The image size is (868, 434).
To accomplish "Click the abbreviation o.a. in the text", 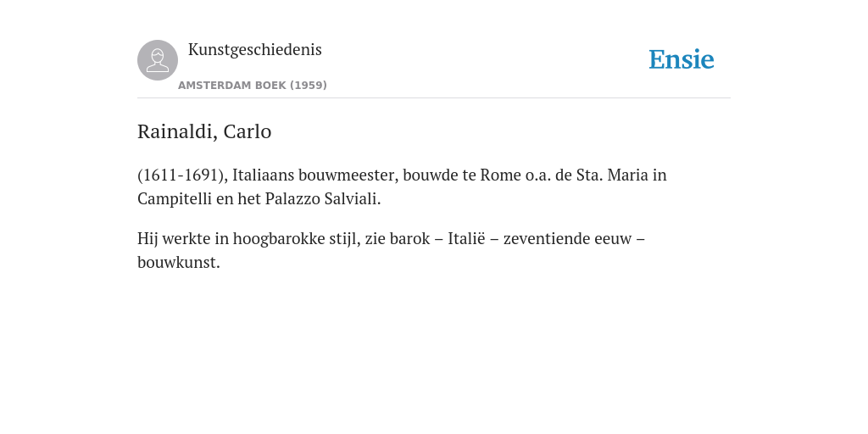I will (x=537, y=175).
